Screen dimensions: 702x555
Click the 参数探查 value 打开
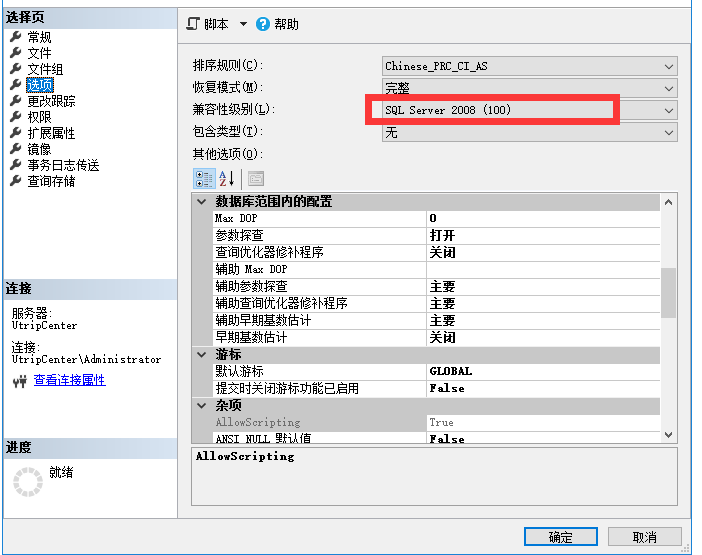[543, 235]
